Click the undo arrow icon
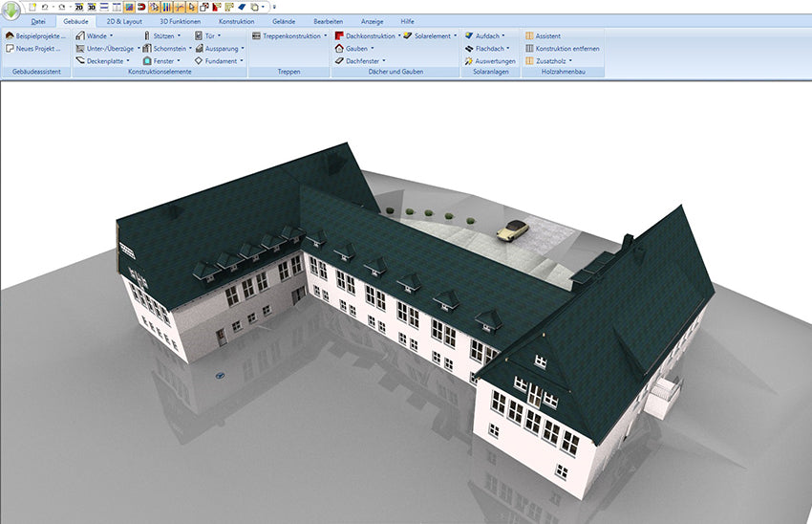Screen dimensions: 812x524 44,7
